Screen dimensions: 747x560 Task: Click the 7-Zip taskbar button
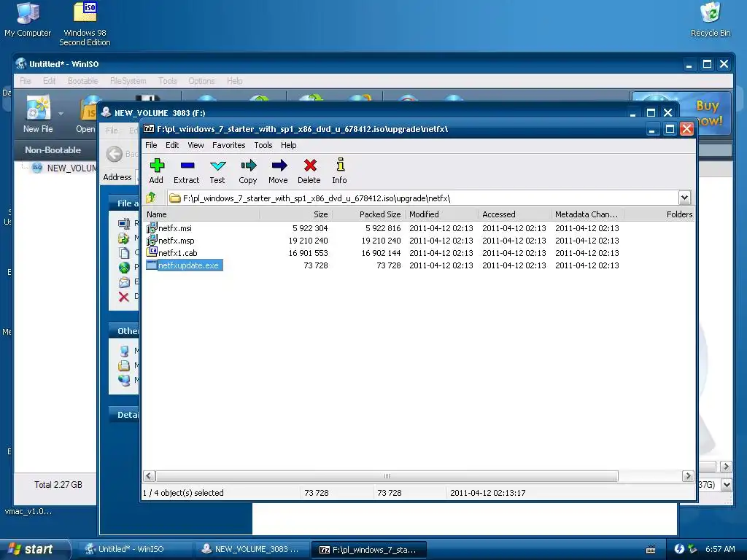coord(368,550)
